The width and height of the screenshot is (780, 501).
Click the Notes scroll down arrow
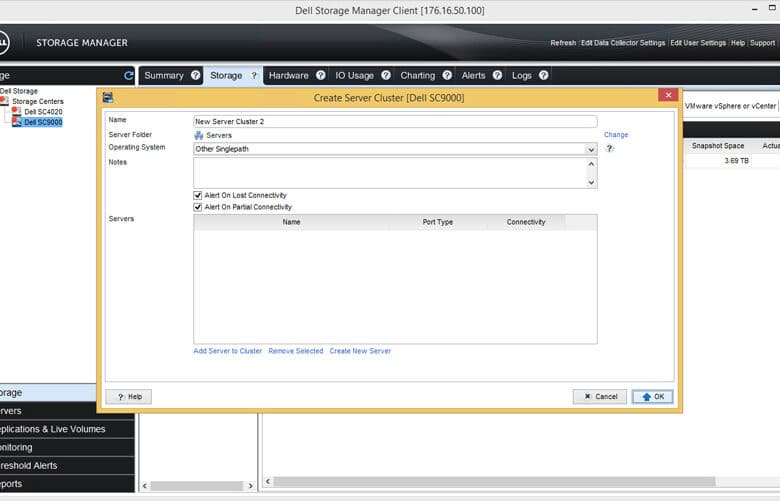[x=591, y=183]
